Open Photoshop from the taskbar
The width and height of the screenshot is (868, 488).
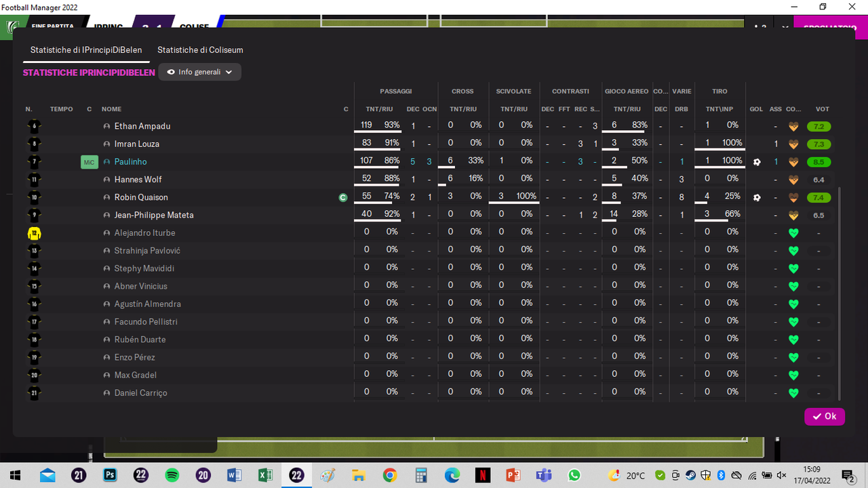click(x=110, y=475)
